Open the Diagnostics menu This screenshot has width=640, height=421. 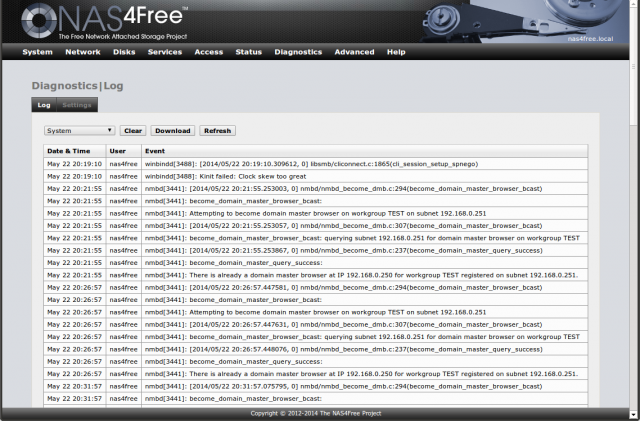tap(298, 52)
